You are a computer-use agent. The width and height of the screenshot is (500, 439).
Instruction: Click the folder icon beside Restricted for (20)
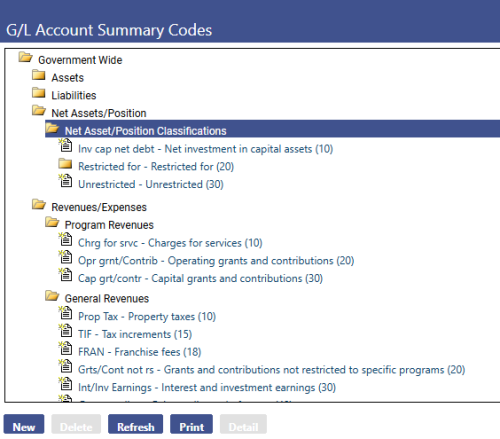click(x=65, y=164)
